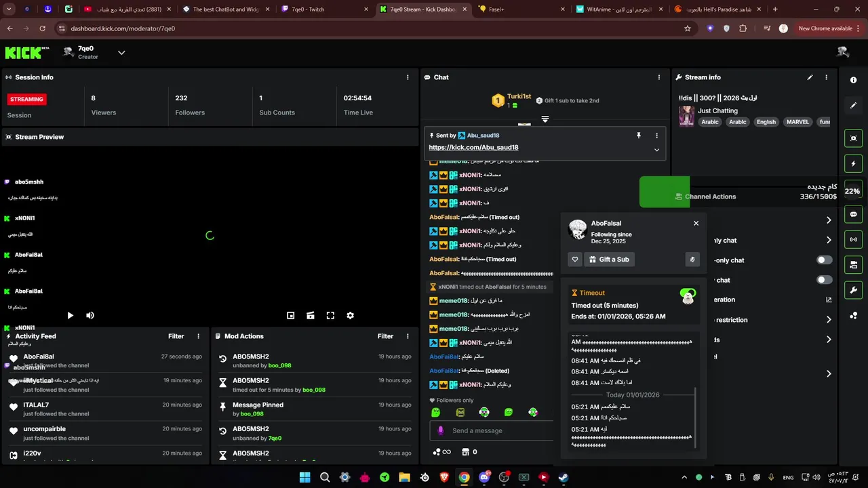Open the pinned kick.com/Abu_saud18 link
This screenshot has width=868, height=488.
473,147
